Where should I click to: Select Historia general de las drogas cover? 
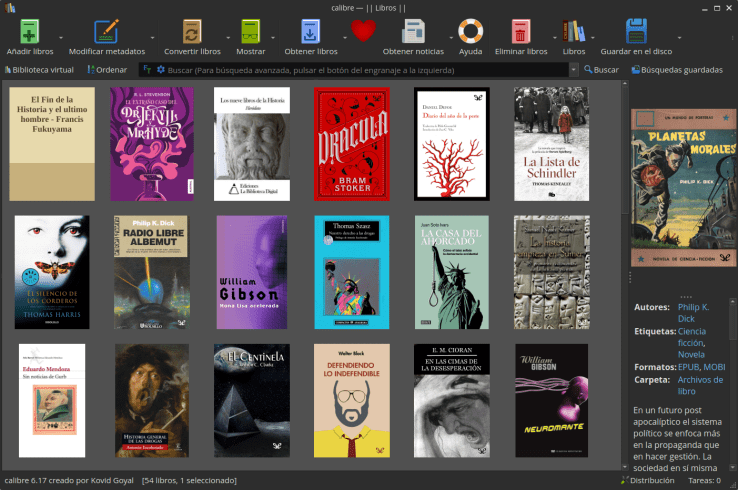(152, 400)
